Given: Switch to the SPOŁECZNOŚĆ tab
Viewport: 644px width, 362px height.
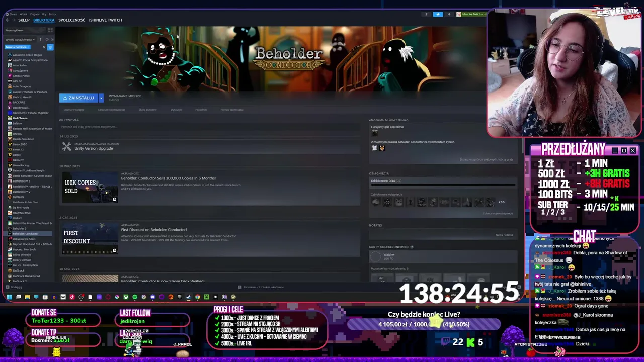Looking at the screenshot, I should [71, 20].
